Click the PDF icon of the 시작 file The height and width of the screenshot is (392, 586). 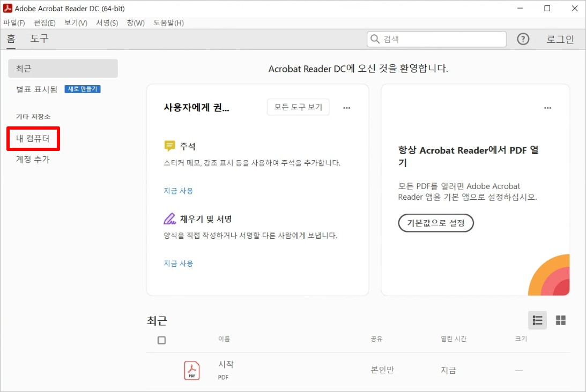[192, 371]
